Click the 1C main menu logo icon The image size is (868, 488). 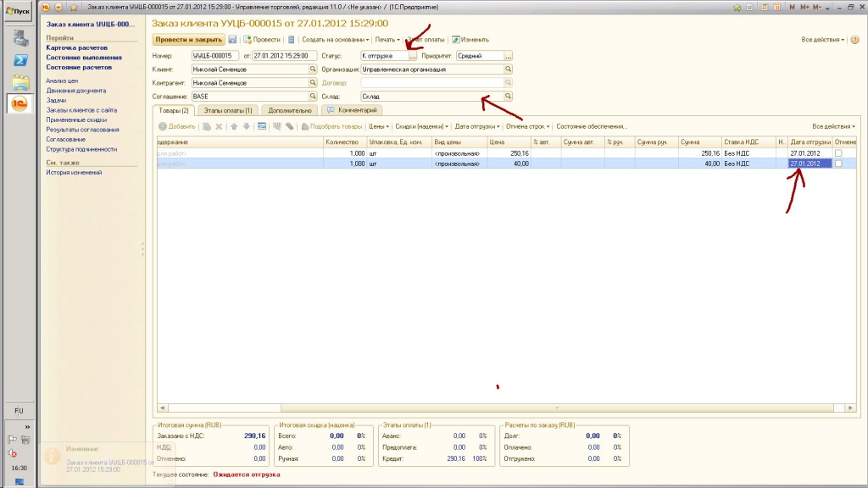click(46, 7)
